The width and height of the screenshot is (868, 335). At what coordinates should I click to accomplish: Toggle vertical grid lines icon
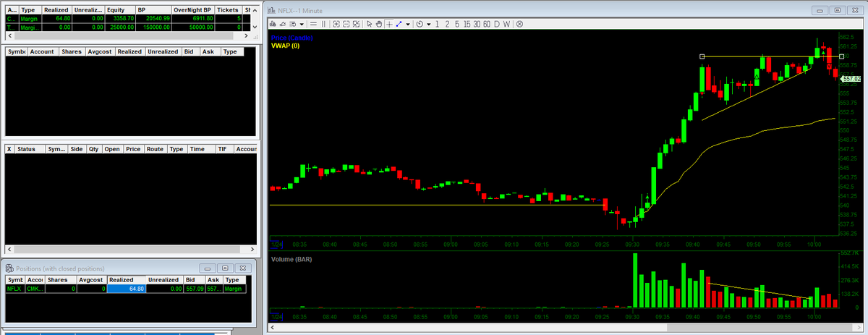pyautogui.click(x=323, y=24)
